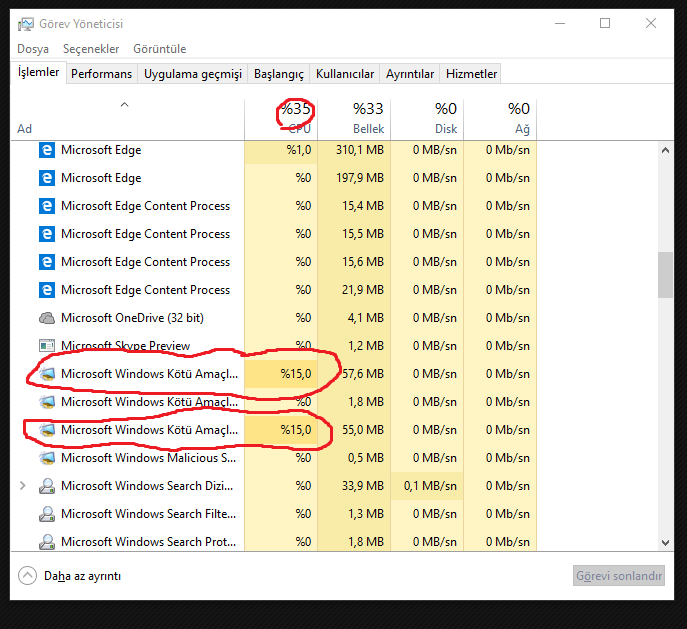Switch to the Hizmetler tab

(x=471, y=74)
